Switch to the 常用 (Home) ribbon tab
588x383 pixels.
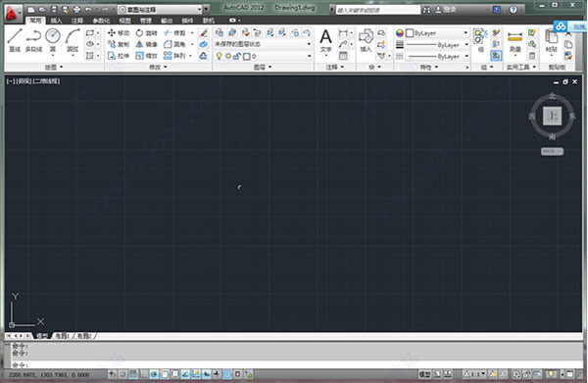click(35, 21)
